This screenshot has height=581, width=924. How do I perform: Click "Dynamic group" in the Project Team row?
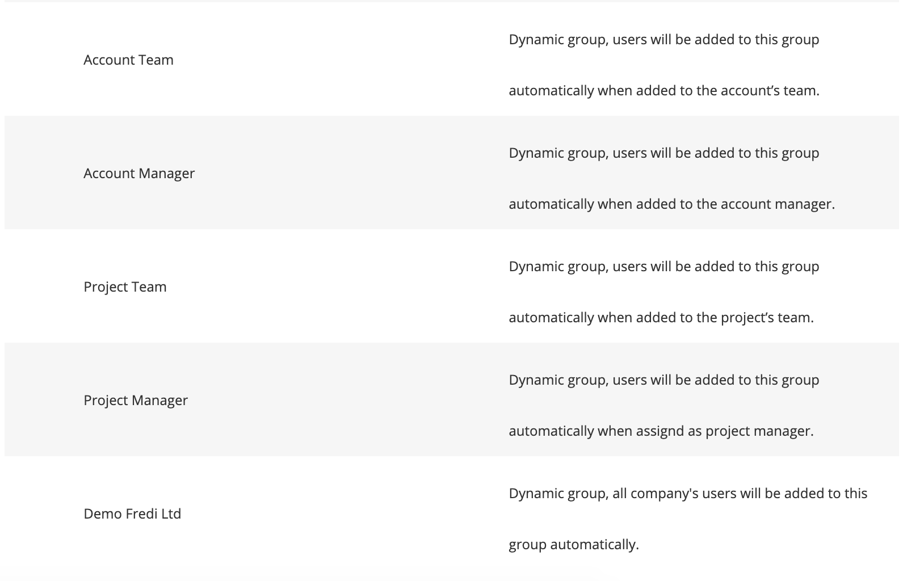557,267
